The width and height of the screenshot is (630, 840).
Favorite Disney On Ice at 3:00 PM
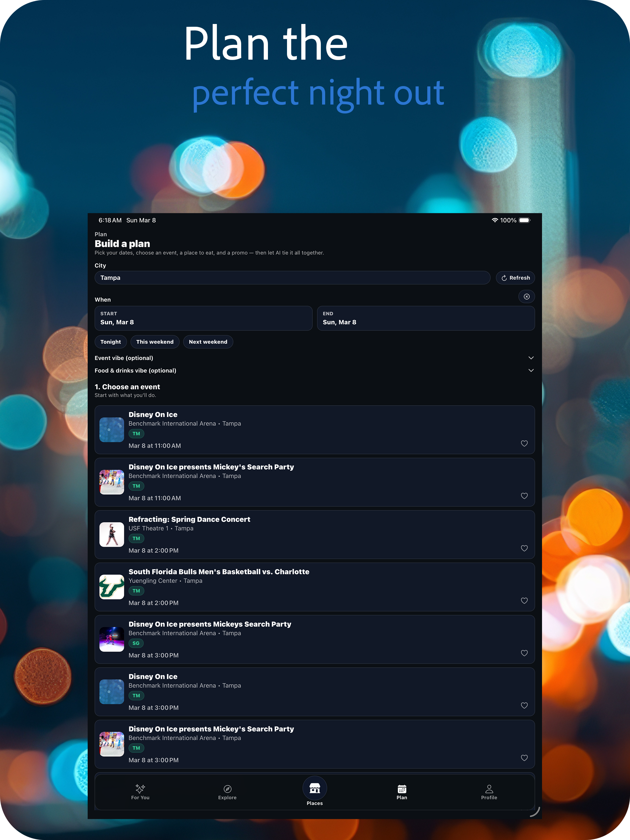(x=524, y=706)
